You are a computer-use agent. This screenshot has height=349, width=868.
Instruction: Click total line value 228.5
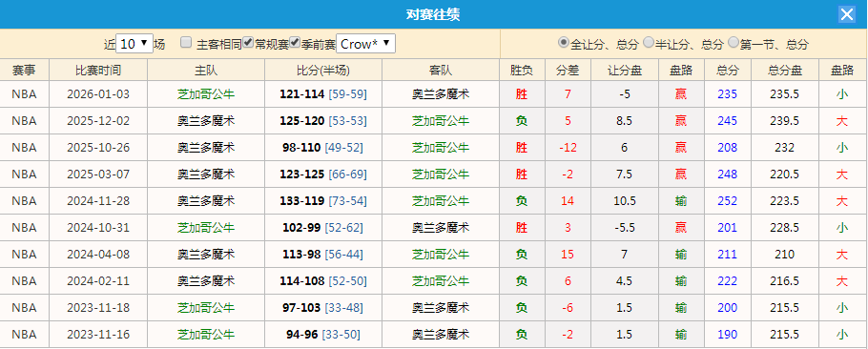[784, 227]
